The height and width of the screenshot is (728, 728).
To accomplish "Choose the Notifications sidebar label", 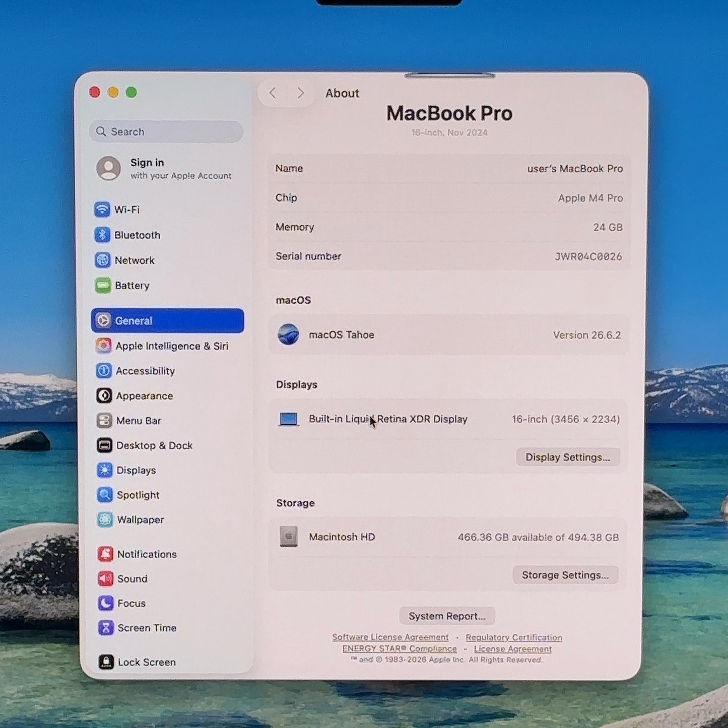I will (147, 554).
